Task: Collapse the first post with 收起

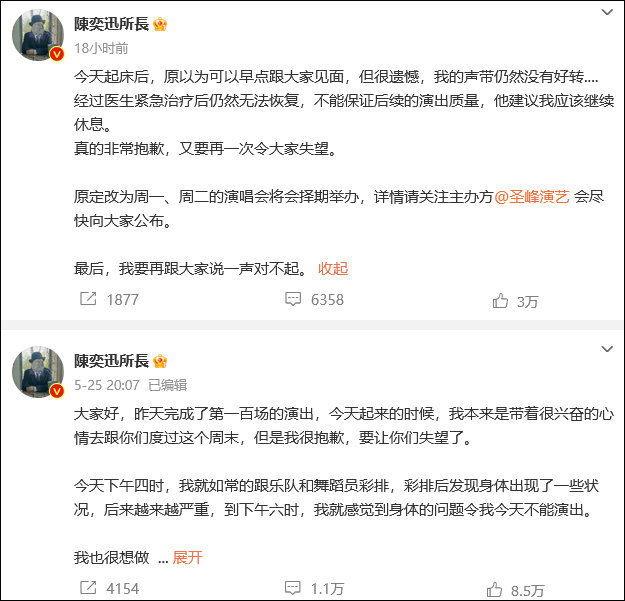Action: 332,268
